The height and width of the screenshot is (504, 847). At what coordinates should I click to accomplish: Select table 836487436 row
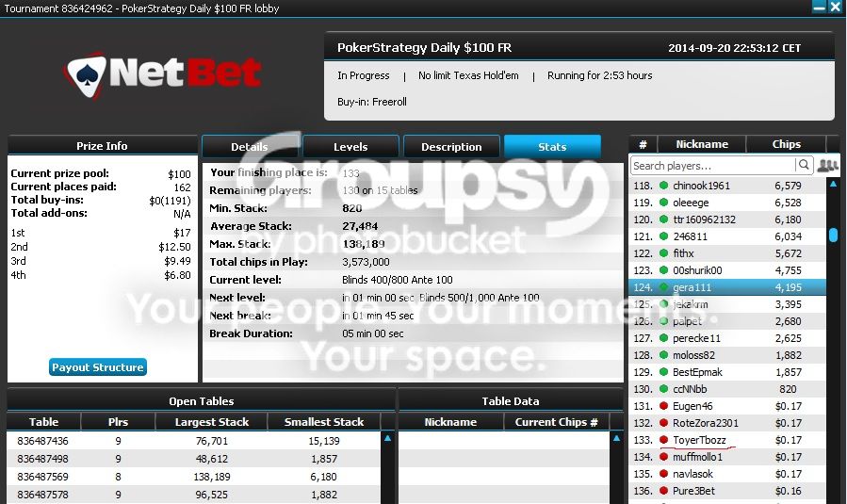pyautogui.click(x=194, y=441)
